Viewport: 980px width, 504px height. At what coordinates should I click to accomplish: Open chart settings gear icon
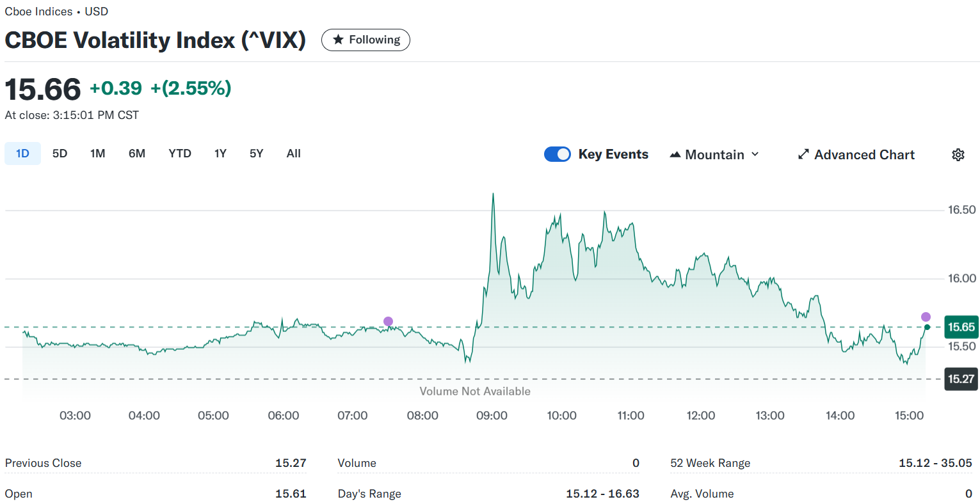click(958, 155)
